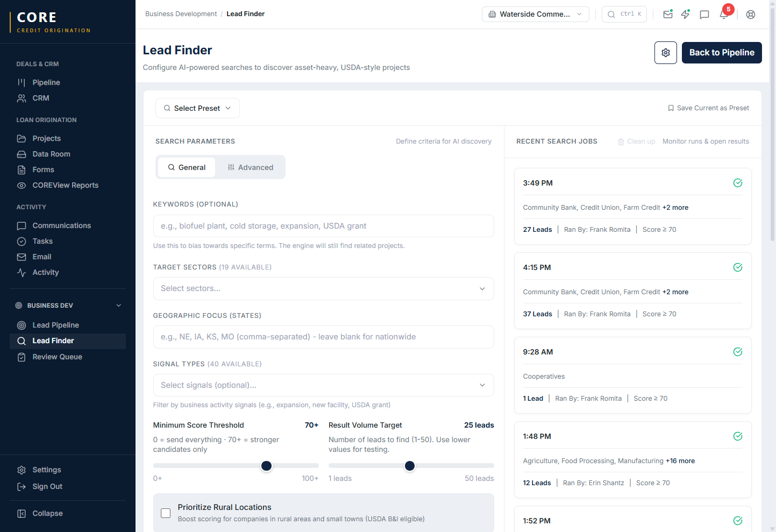Open the Data Room section

pos(52,154)
